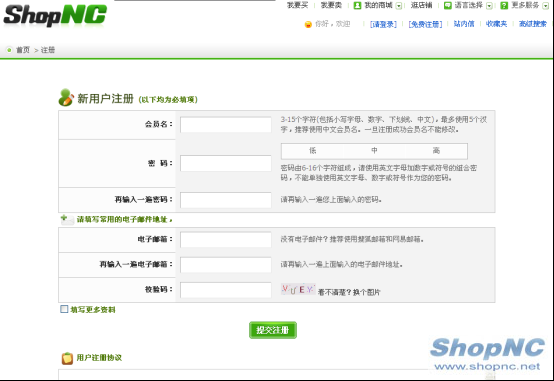
Task: Click the 用户注册协议 heading text
Action: pos(99,358)
